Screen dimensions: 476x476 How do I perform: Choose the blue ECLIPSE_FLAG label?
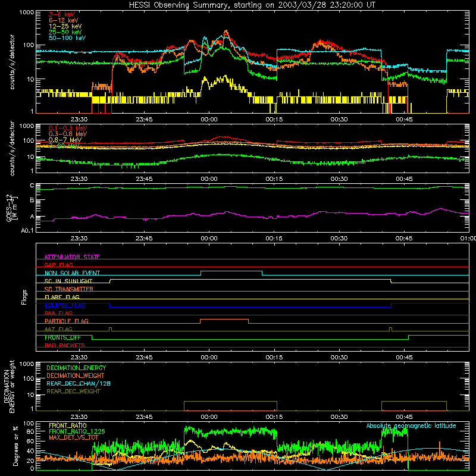point(65,305)
